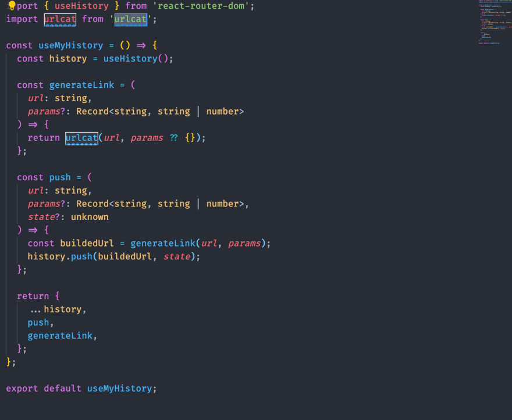Click Record type in push params
Viewport: 512px width, 420px height.
click(93, 204)
